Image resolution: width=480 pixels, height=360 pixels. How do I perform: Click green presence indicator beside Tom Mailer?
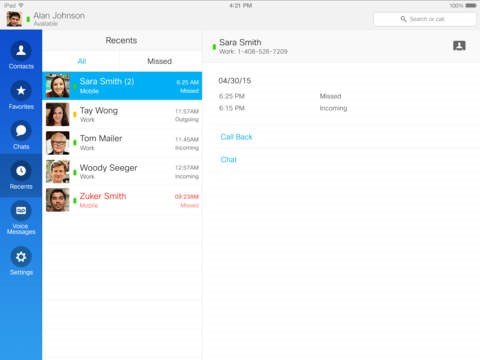(75, 143)
